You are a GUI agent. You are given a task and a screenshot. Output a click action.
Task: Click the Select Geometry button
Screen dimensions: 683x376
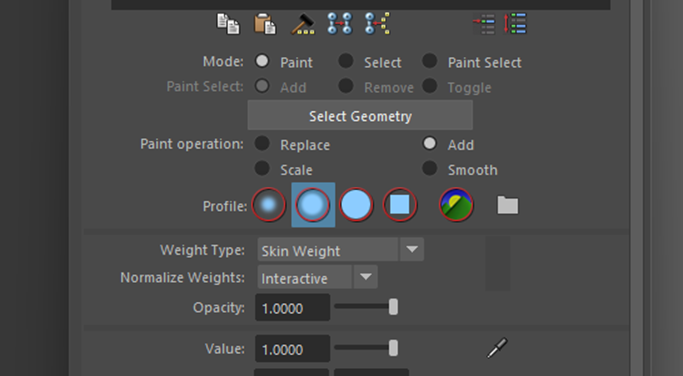tap(360, 115)
